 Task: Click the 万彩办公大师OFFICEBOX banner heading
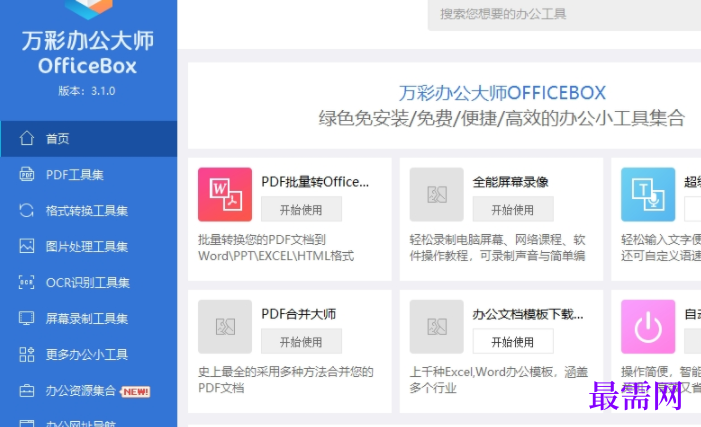click(x=502, y=93)
